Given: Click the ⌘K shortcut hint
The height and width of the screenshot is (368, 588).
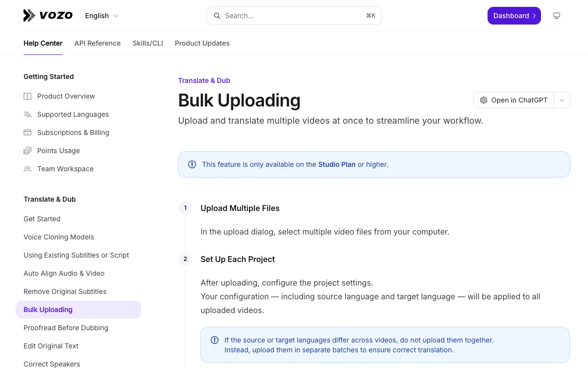Looking at the screenshot, I should 371,16.
